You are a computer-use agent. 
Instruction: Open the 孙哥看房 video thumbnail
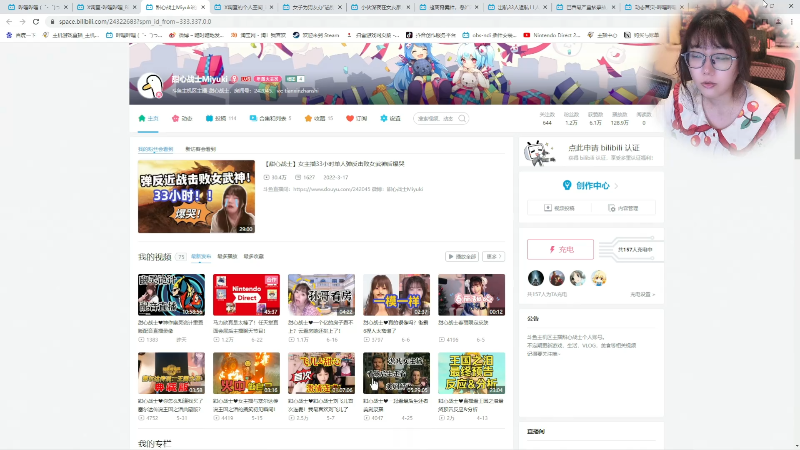point(321,294)
